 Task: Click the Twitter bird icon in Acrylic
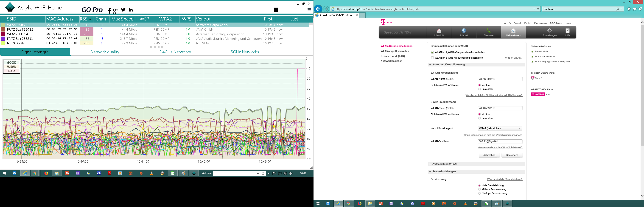pos(123,10)
